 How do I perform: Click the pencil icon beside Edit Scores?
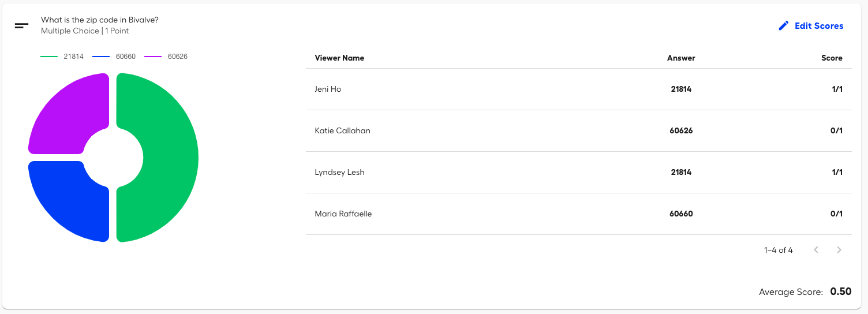[x=783, y=26]
